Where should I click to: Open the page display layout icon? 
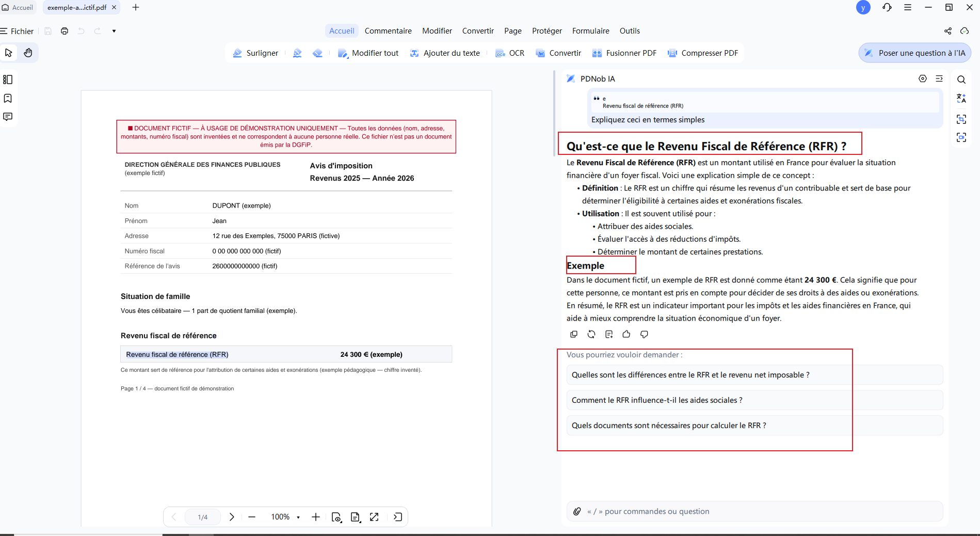(x=356, y=517)
